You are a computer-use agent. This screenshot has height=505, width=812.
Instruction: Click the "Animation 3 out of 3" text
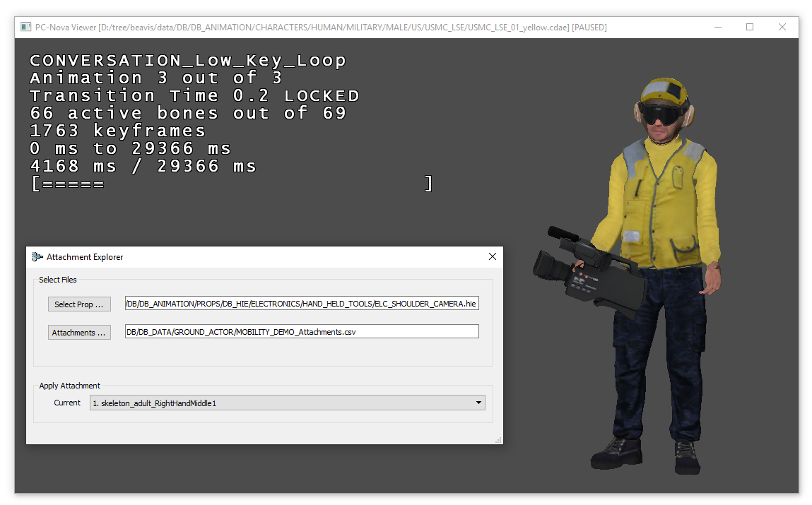(x=156, y=78)
